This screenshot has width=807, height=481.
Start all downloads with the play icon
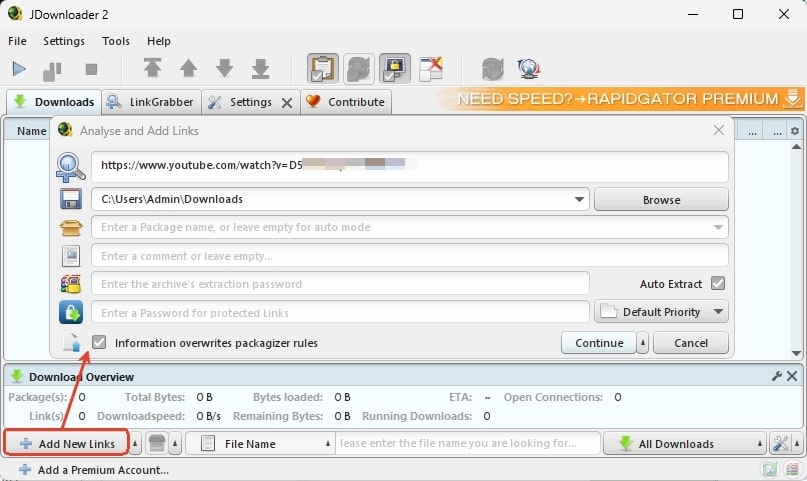19,69
